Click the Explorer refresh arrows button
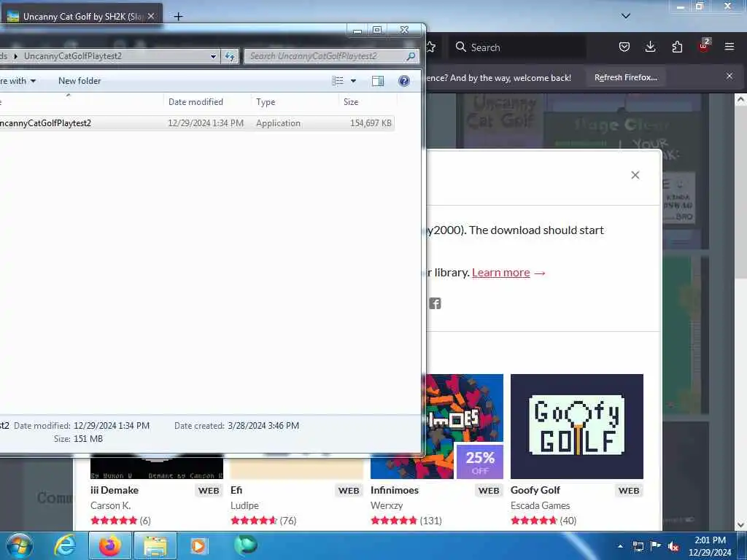 pyautogui.click(x=230, y=56)
